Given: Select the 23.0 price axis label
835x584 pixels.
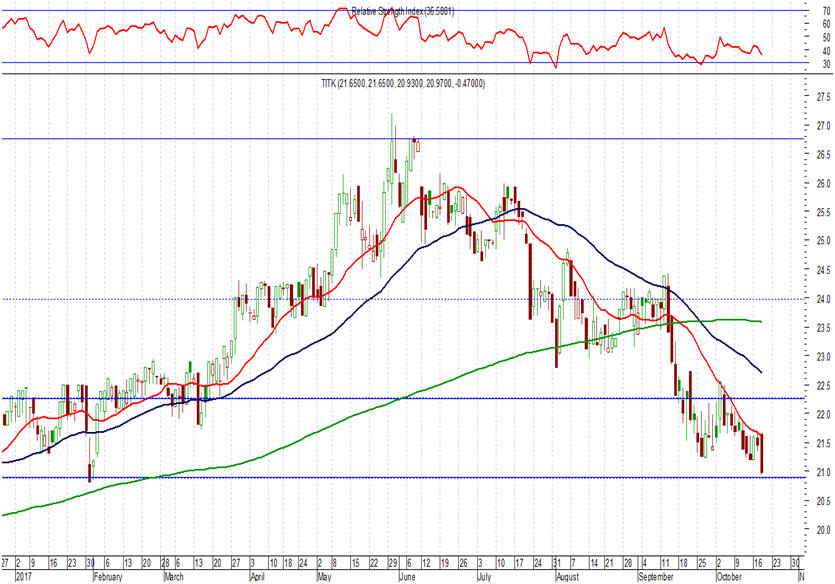Looking at the screenshot, I should click(823, 357).
